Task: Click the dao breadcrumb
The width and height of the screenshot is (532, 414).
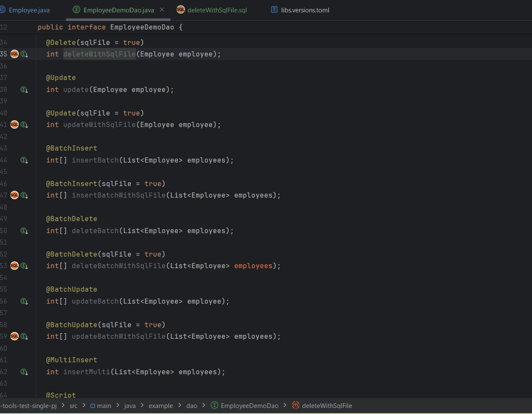Action: click(192, 406)
